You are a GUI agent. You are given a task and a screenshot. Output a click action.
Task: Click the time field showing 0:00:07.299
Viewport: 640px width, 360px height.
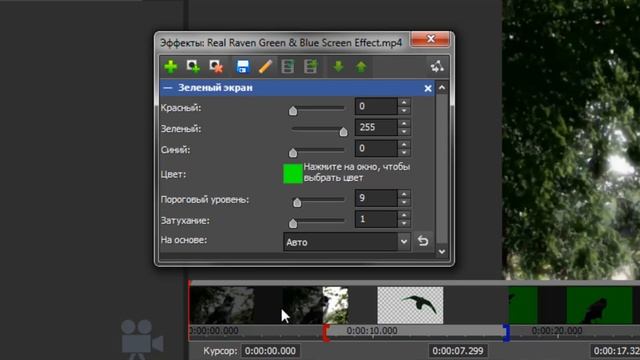458,351
